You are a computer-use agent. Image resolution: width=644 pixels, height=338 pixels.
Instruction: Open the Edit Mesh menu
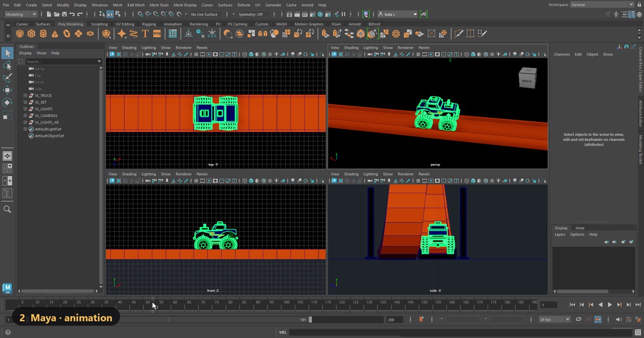point(136,5)
